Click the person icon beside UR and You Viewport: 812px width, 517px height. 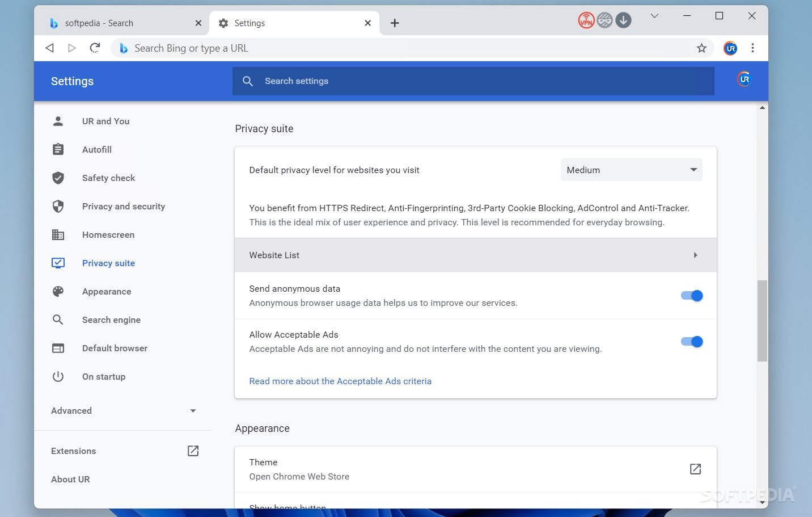pyautogui.click(x=58, y=121)
